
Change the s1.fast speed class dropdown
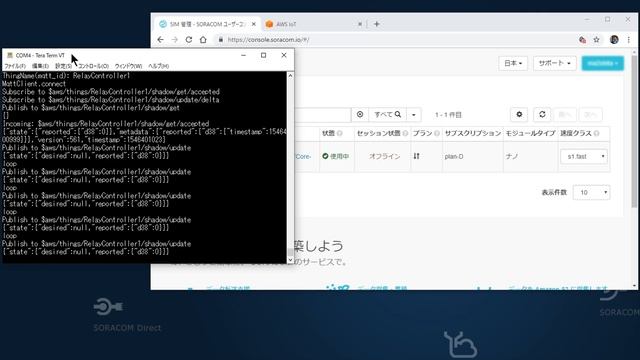tap(584, 156)
